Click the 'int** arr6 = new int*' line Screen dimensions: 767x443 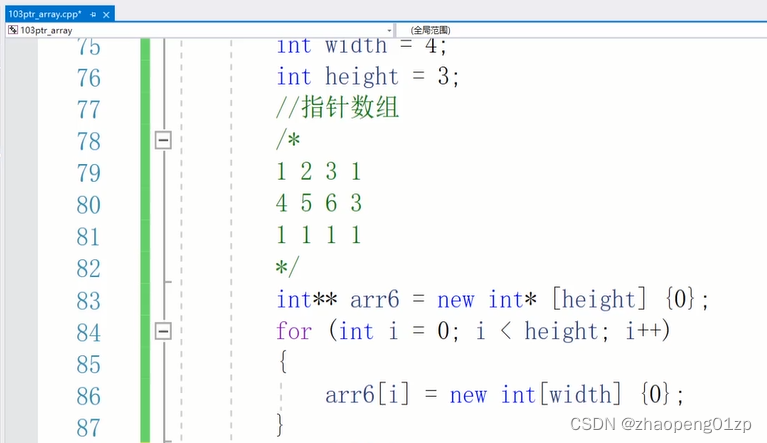click(x=493, y=299)
